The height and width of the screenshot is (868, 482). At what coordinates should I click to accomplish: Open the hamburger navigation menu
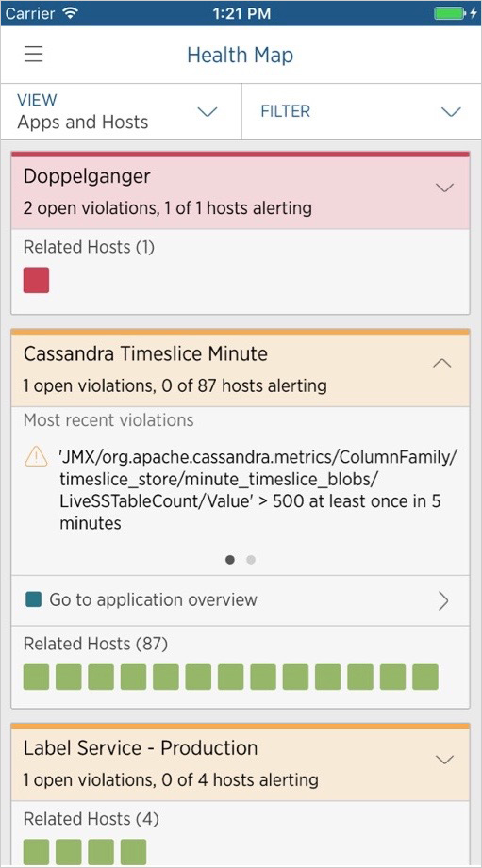33,55
